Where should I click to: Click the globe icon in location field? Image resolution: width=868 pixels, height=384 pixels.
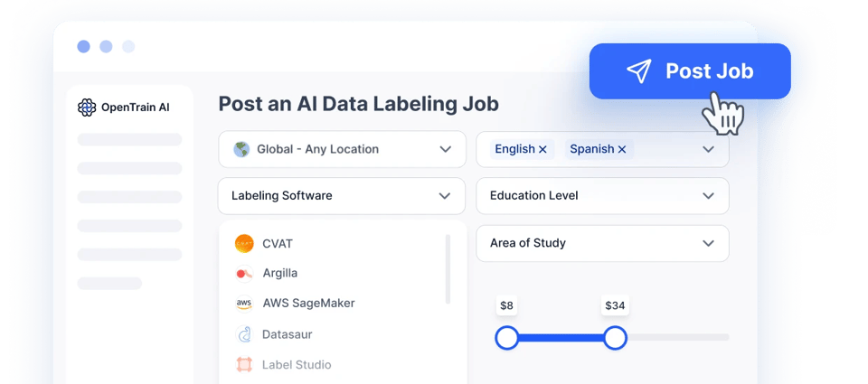(x=241, y=149)
